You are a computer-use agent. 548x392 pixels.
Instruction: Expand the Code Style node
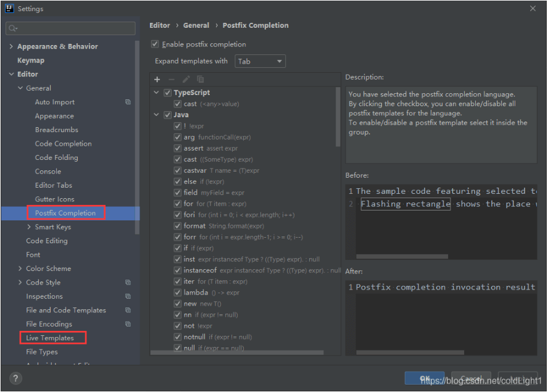20,282
